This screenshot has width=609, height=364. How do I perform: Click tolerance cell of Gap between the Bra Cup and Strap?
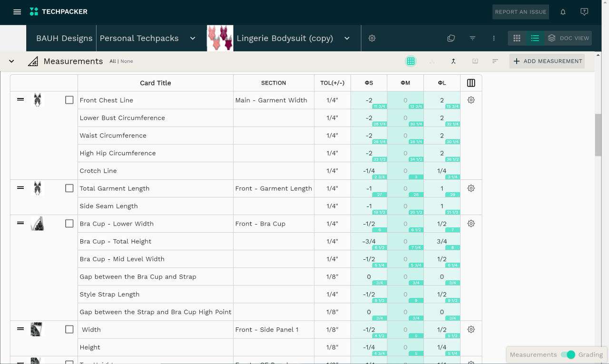pyautogui.click(x=332, y=276)
